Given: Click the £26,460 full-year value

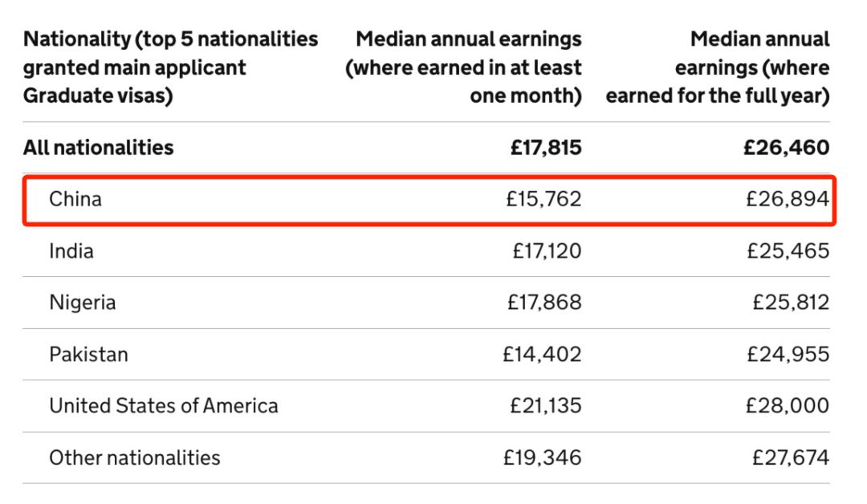Looking at the screenshot, I should [x=786, y=147].
